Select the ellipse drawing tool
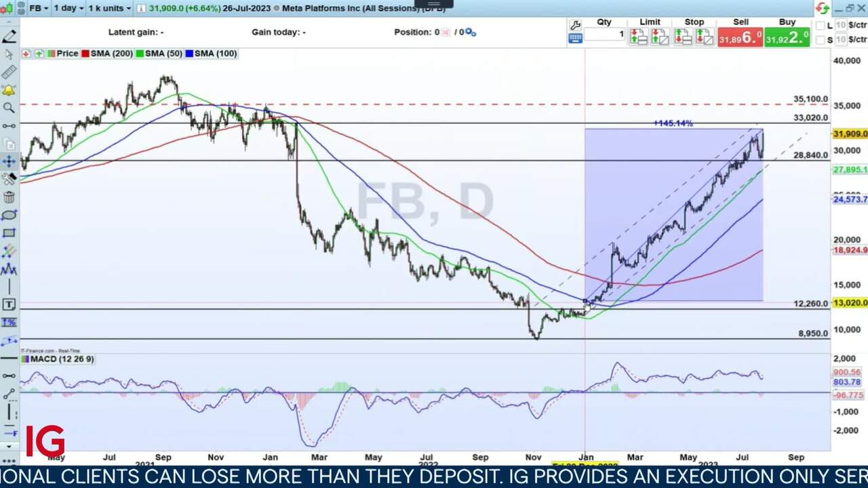Image resolution: width=868 pixels, height=488 pixels. (x=9, y=216)
